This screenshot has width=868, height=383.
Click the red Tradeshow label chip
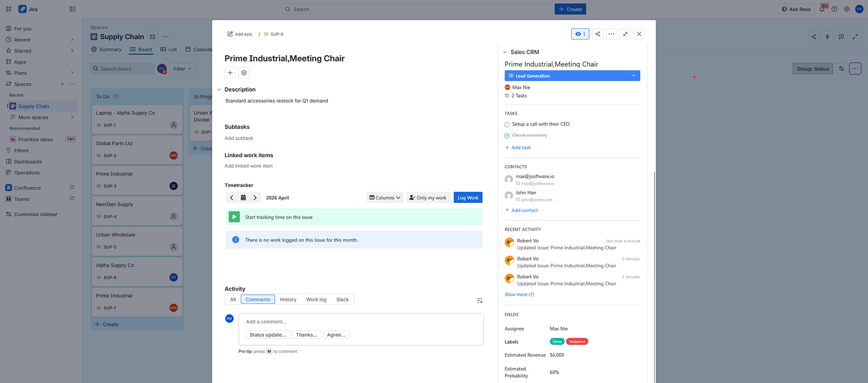(577, 341)
